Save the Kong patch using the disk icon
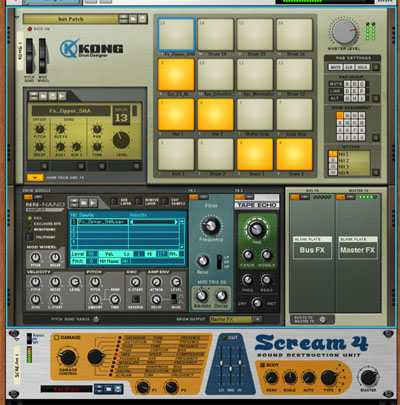Image resolution: width=400 pixels, height=405 pixels. point(143,19)
